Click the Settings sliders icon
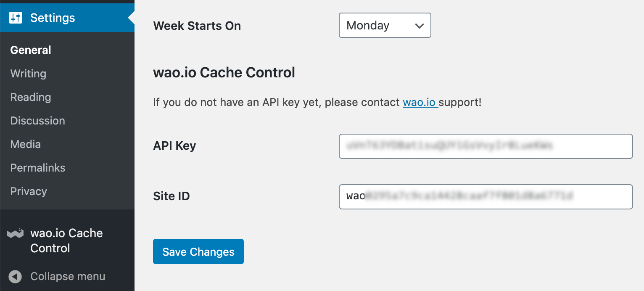Image resolution: width=644 pixels, height=291 pixels. (16, 18)
